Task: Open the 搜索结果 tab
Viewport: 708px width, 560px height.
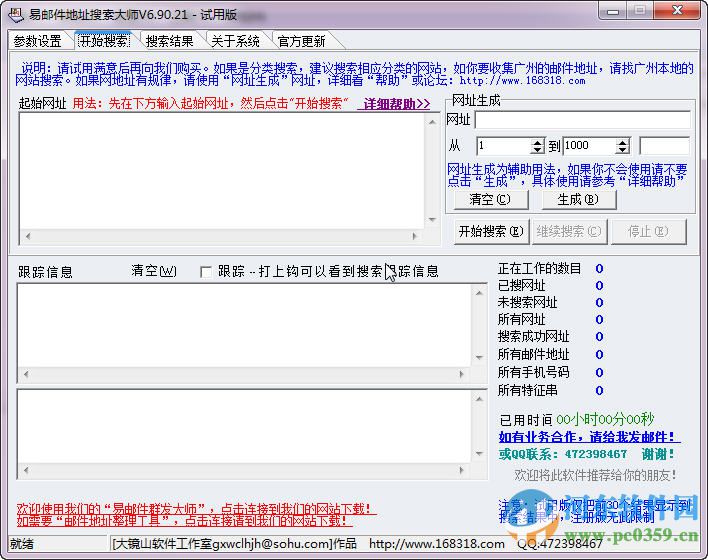Action: click(x=170, y=41)
